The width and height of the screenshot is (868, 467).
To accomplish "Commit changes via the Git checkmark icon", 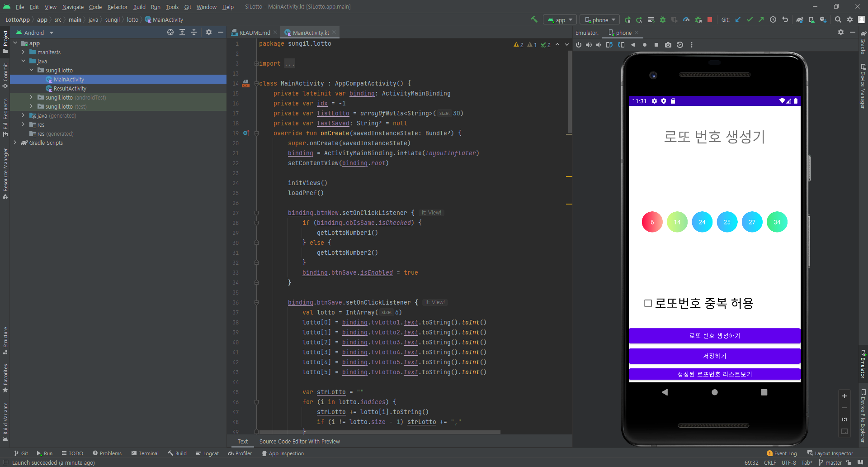I will coord(750,19).
